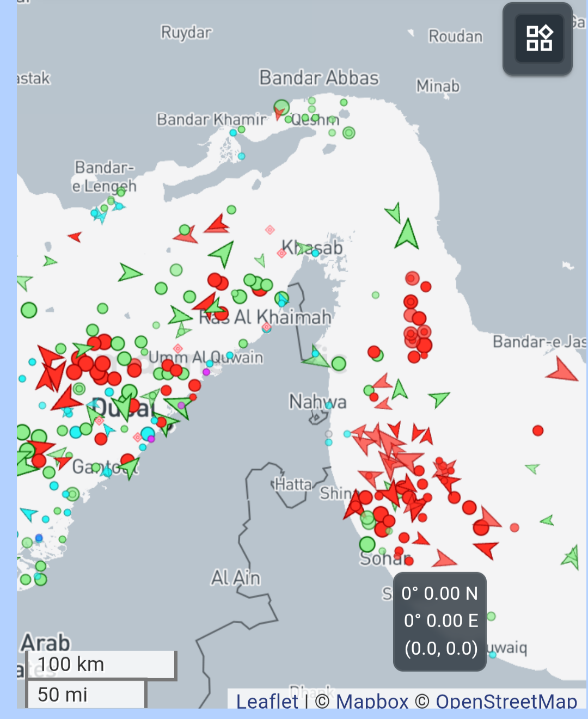Viewport: 588px width, 719px height.
Task: Click the Sohar label
Action: point(385,558)
